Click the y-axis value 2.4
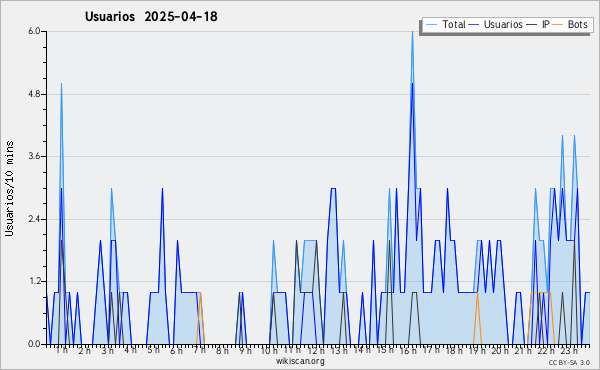600x370 pixels. (x=34, y=219)
